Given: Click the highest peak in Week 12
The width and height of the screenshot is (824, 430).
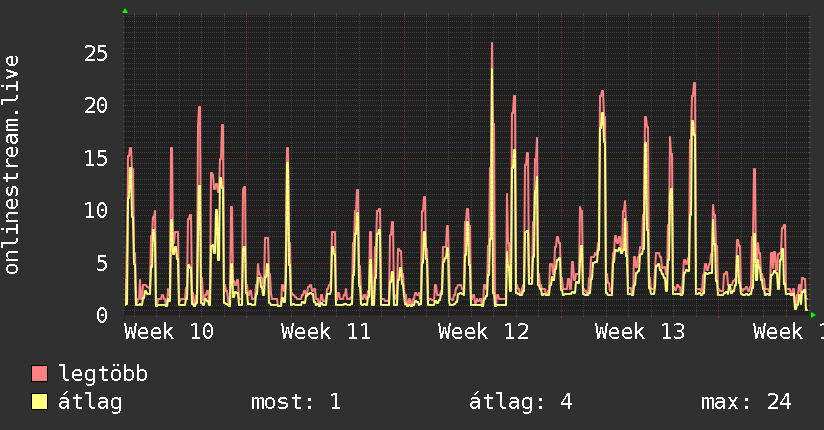Looking at the screenshot, I should point(492,44).
